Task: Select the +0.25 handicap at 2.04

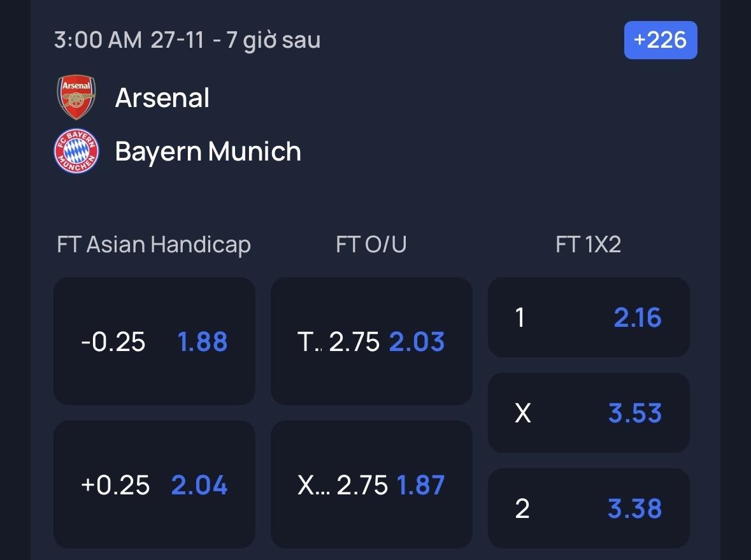Action: coord(154,485)
